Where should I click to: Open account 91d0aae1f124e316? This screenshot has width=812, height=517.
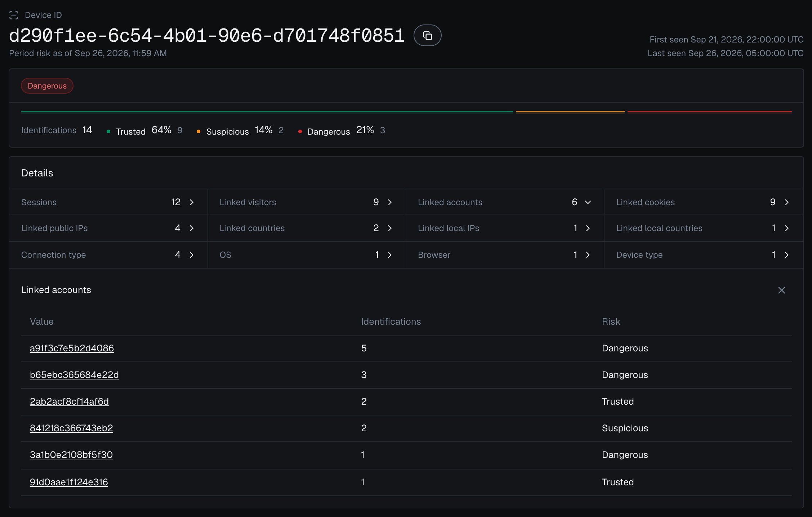point(69,482)
